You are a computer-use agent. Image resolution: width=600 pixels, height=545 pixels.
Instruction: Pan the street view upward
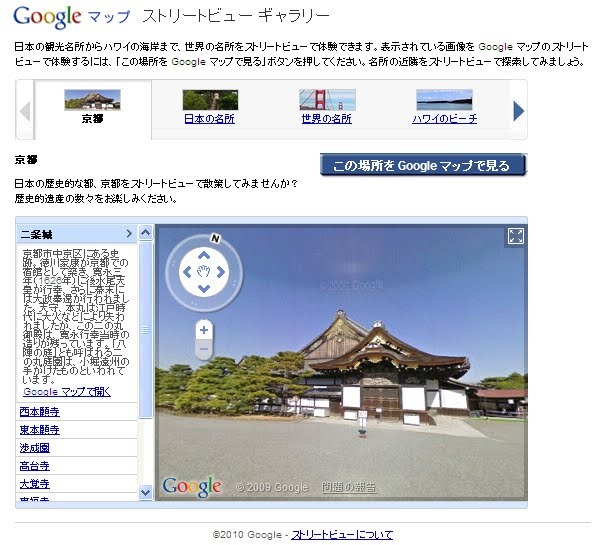(x=204, y=255)
